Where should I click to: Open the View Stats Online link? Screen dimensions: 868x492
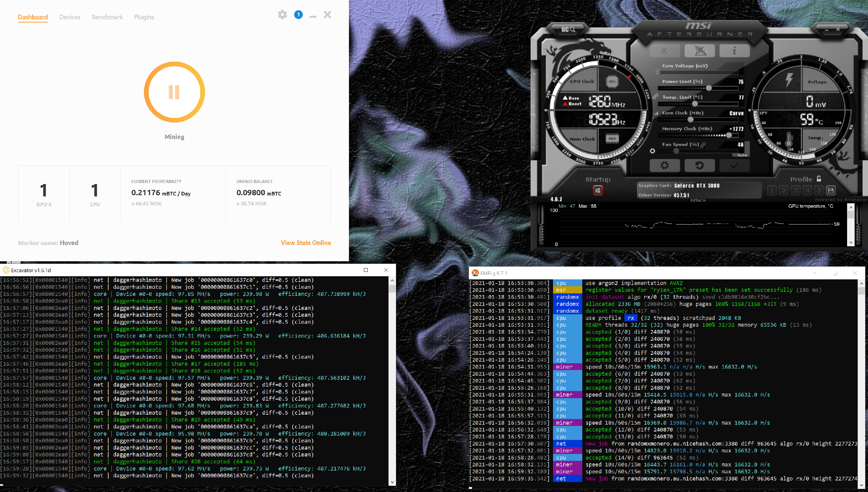(306, 243)
